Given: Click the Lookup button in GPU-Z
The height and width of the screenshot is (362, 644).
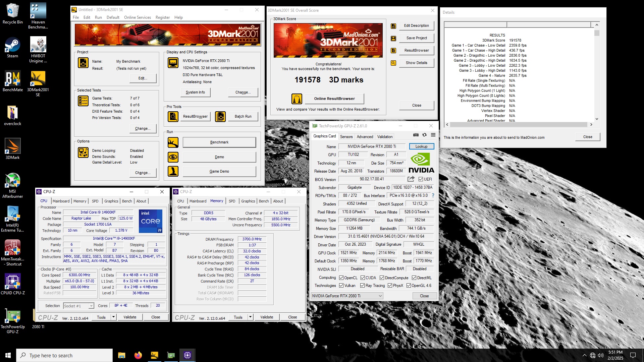Looking at the screenshot, I should 421,146.
